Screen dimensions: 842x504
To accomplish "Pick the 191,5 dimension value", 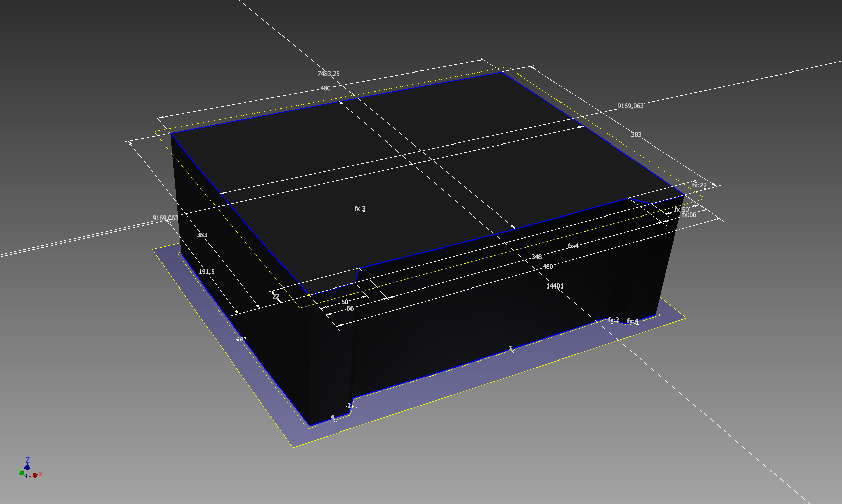I will [206, 272].
